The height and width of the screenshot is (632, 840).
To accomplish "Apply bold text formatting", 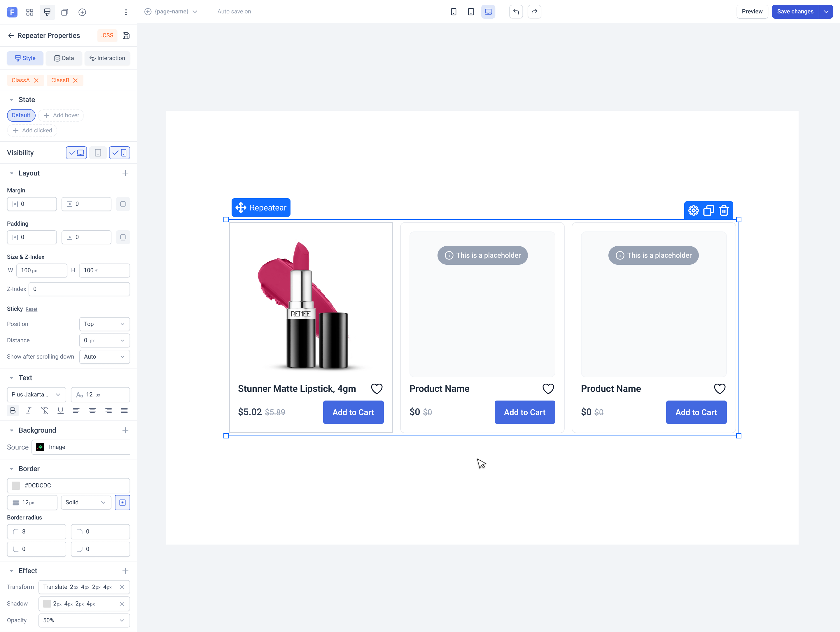I will tap(13, 410).
